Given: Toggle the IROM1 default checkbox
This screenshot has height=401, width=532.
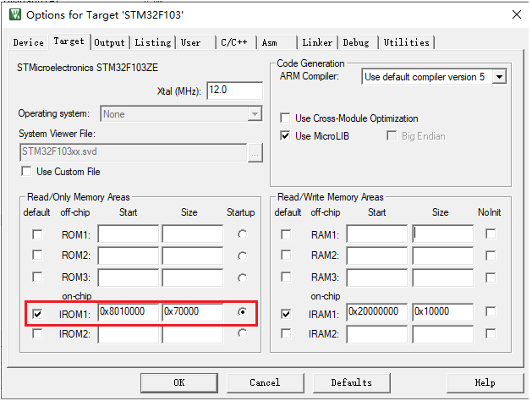Looking at the screenshot, I should [37, 314].
